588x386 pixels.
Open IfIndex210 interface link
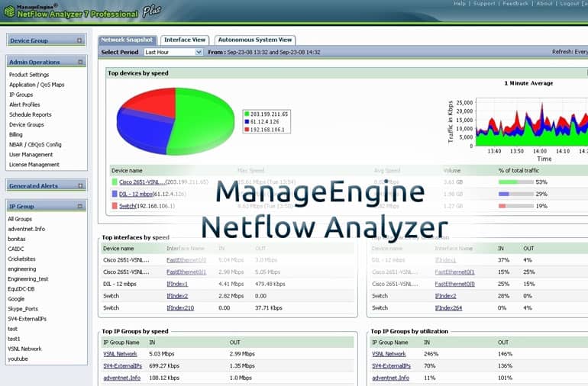[180, 308]
